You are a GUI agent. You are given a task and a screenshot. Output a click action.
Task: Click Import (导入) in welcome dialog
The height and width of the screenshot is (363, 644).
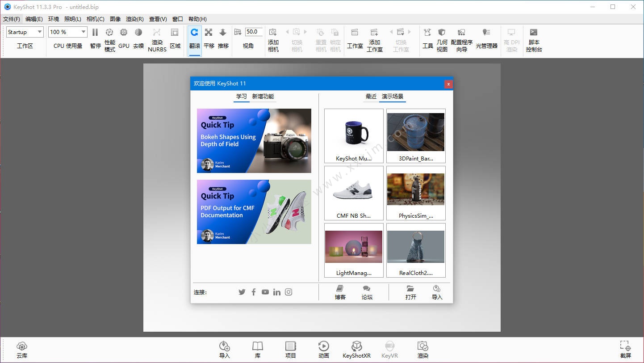click(x=437, y=292)
